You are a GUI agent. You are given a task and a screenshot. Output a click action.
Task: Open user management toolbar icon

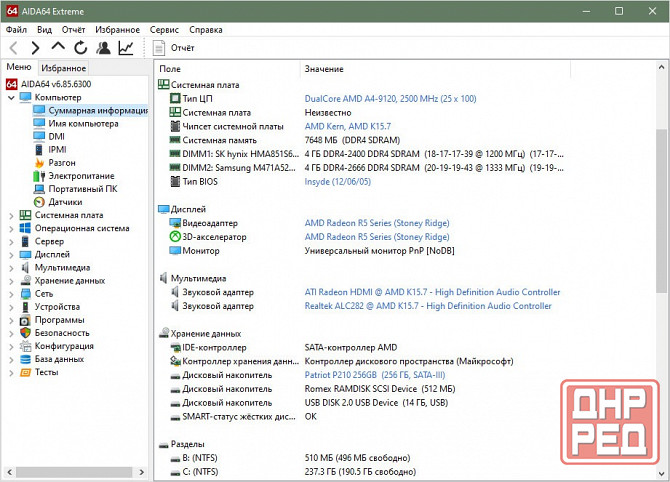click(103, 48)
